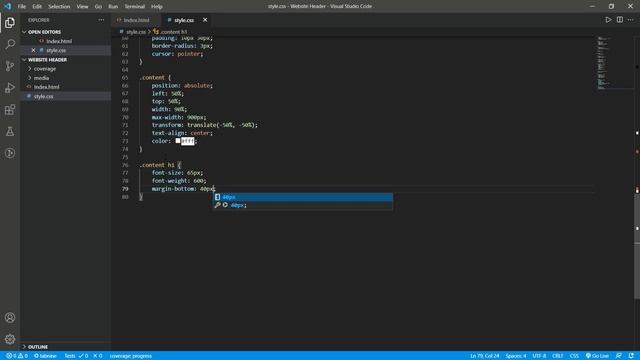Image resolution: width=640 pixels, height=360 pixels.
Task: Open the feedback icon in status bar
Action: click(619, 356)
